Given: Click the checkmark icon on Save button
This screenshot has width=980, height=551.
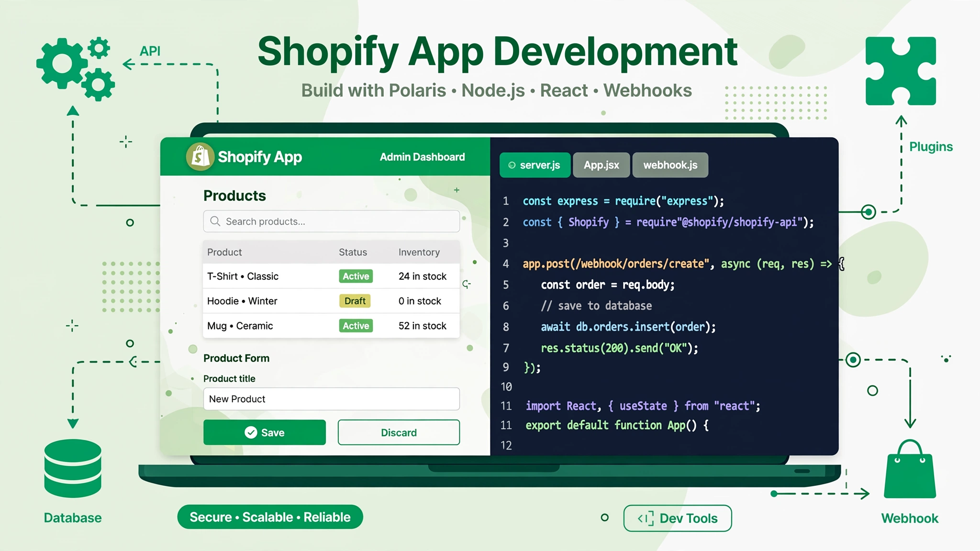Looking at the screenshot, I should [251, 432].
